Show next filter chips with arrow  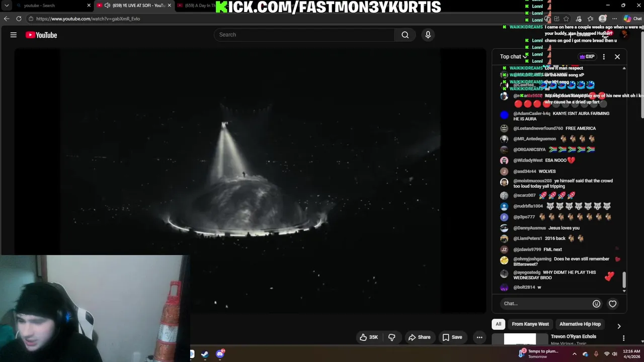click(x=619, y=326)
